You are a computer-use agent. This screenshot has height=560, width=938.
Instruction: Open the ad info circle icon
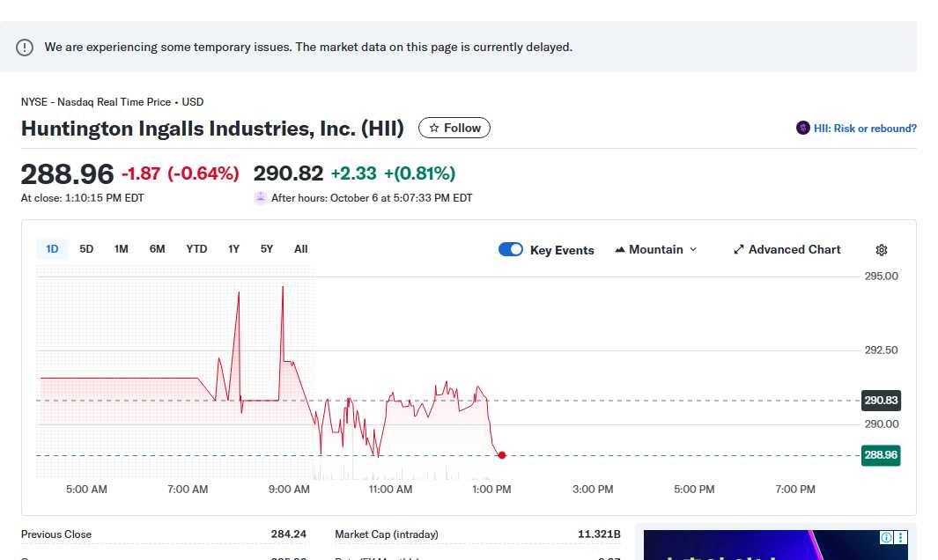pyautogui.click(x=888, y=537)
